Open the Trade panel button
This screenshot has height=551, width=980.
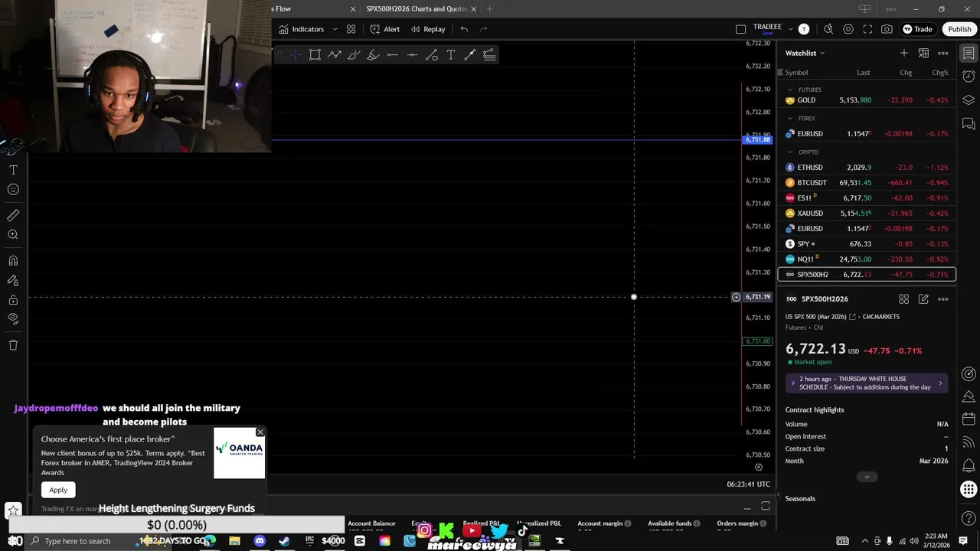917,29
